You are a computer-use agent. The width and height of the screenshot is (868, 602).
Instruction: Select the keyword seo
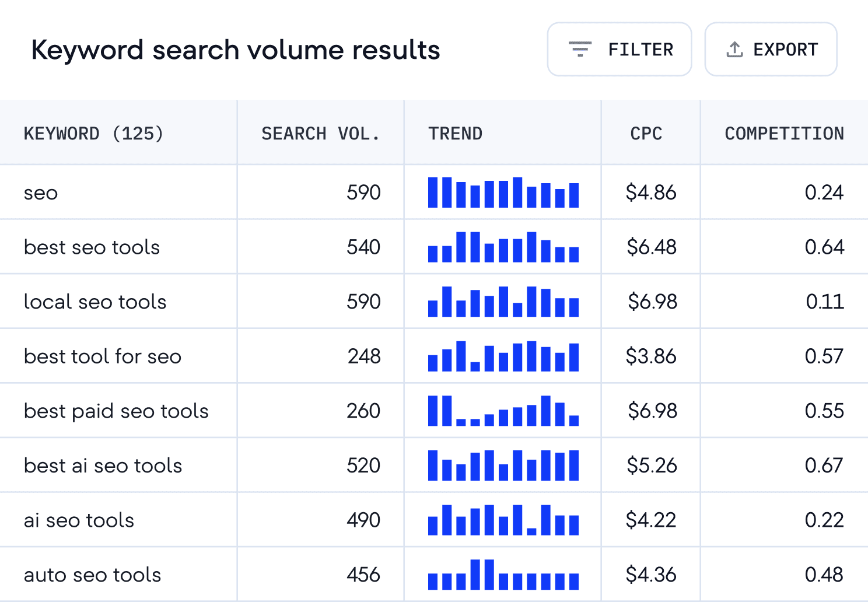(x=40, y=192)
